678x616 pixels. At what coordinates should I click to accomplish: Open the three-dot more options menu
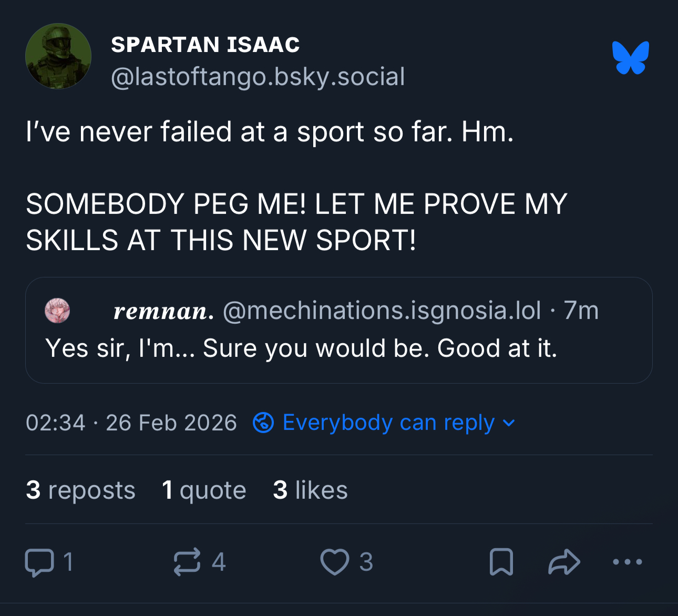pyautogui.click(x=628, y=562)
